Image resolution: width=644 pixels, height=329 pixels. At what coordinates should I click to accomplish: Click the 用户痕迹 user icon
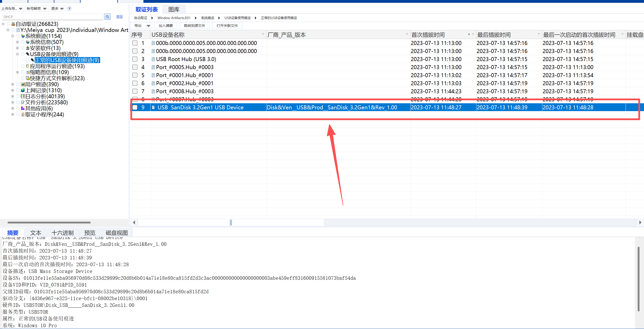pos(23,84)
